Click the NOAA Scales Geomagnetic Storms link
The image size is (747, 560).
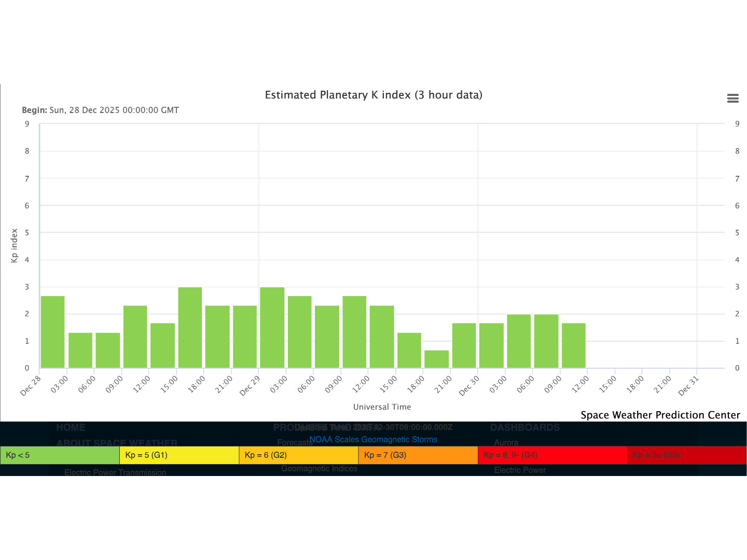(x=373, y=439)
